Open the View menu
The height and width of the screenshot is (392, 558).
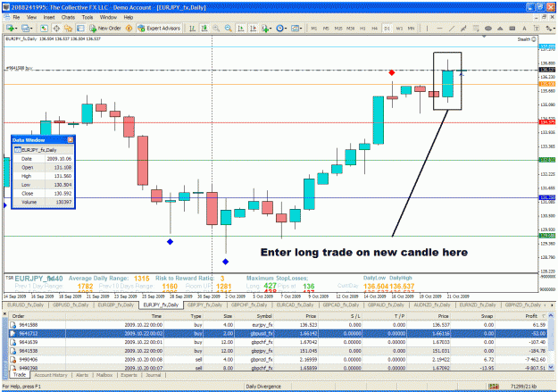tap(31, 17)
